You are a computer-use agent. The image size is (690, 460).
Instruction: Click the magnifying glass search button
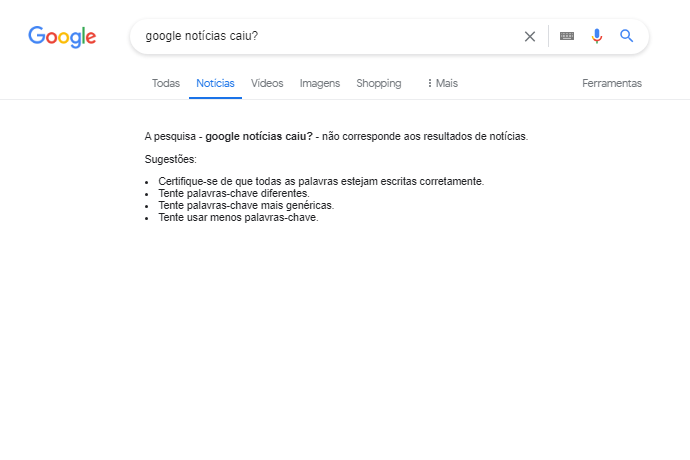click(627, 37)
